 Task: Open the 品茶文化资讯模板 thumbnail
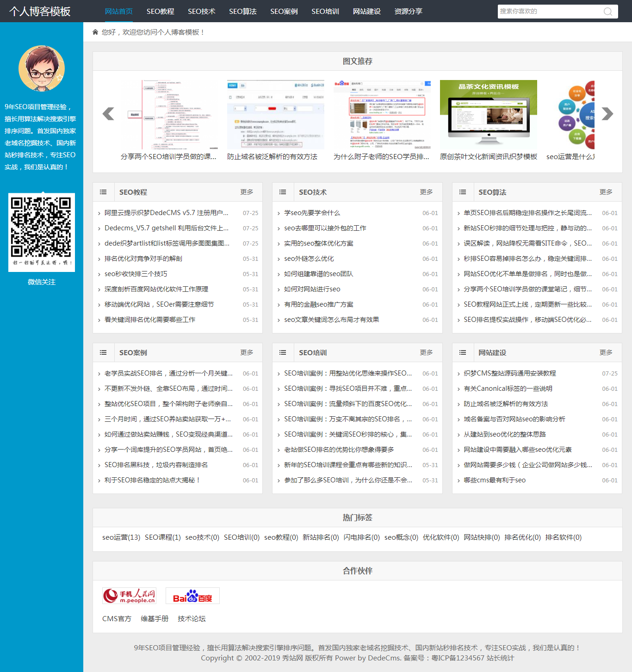coord(488,114)
